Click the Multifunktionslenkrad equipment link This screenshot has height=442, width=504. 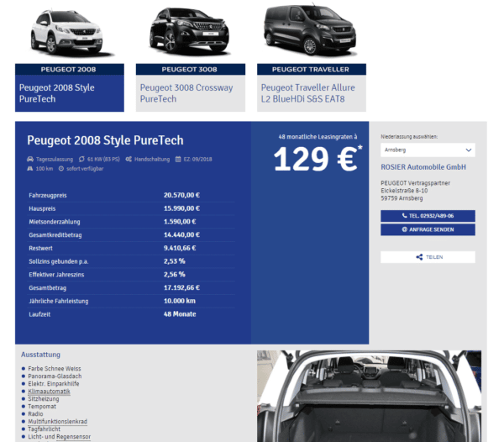[57, 422]
